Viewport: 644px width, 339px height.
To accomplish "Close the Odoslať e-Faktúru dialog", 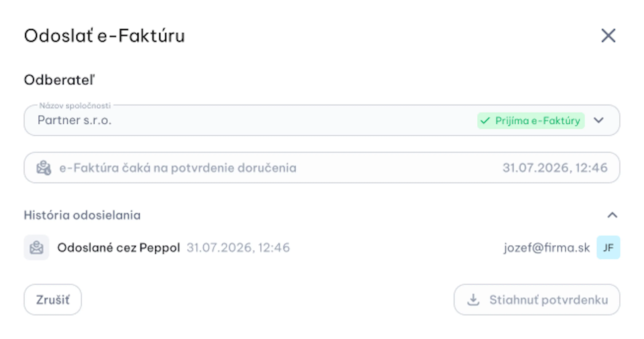I will point(608,36).
